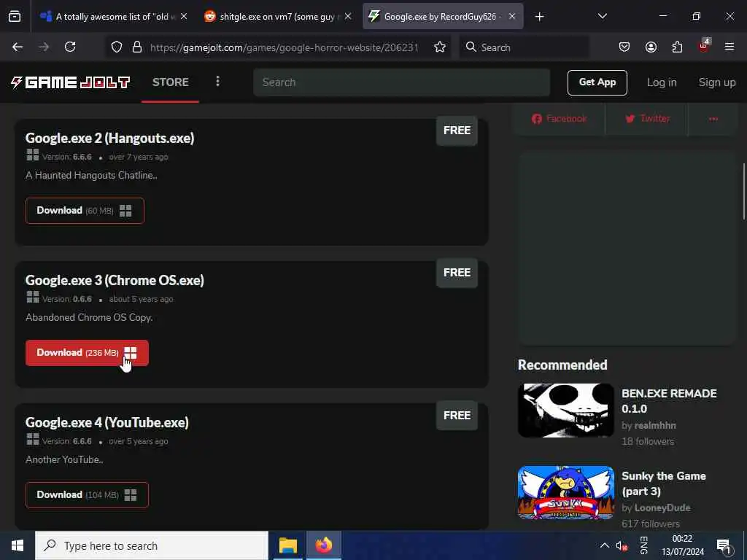Close the Google.exe by RecordGuy626 tab
The image size is (747, 560).
512,16
